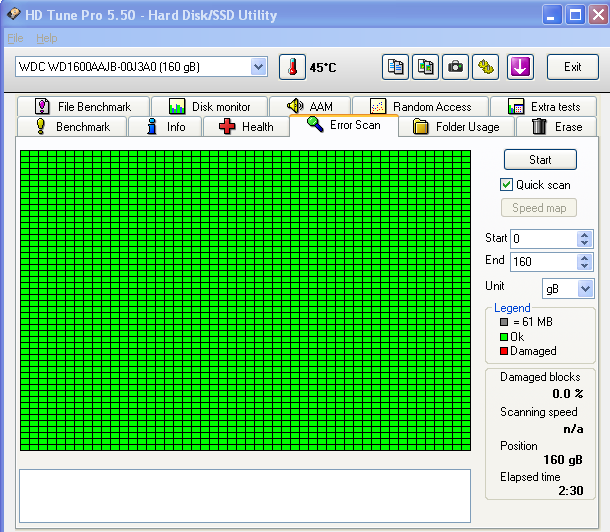Click purple down-arrow minimize-to-tray icon

pyautogui.click(x=520, y=67)
